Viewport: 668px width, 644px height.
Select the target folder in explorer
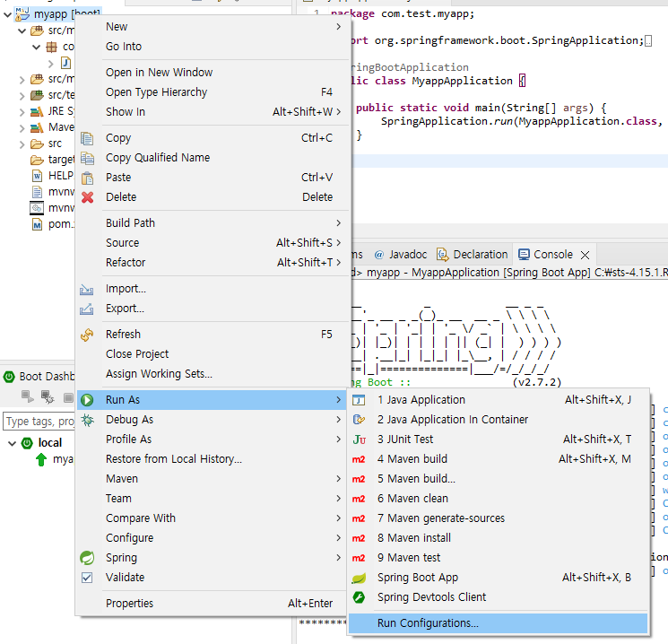coord(61,160)
